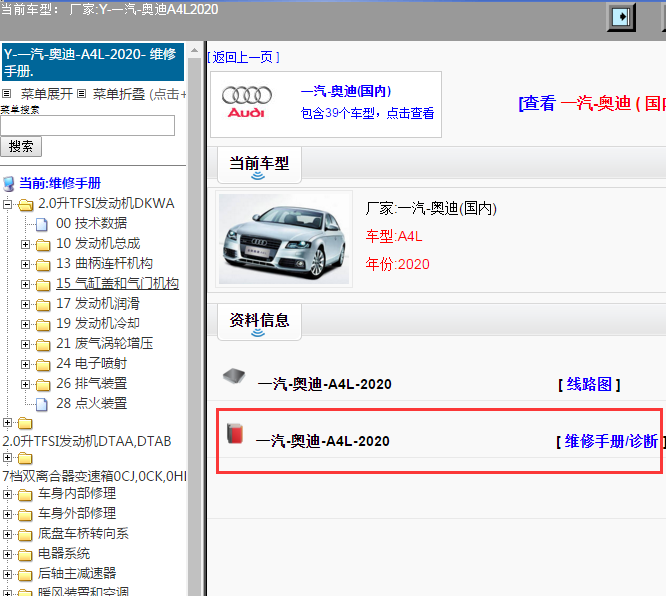
Task: Click the 车型:A4L text
Action: pyautogui.click(x=394, y=236)
